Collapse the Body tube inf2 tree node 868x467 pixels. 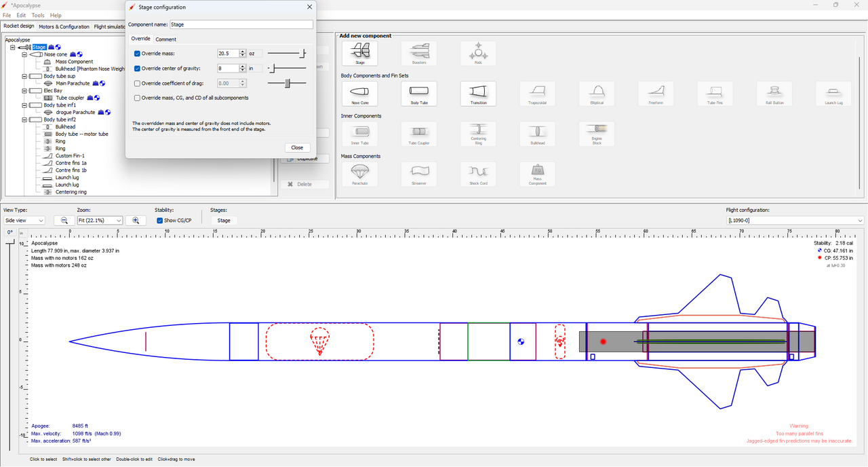coord(23,119)
